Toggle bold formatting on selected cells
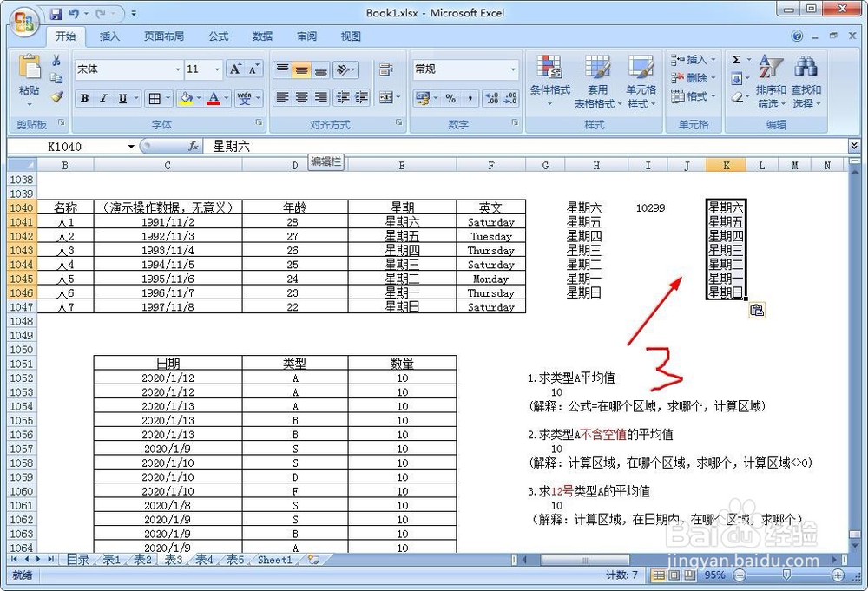 [x=84, y=97]
